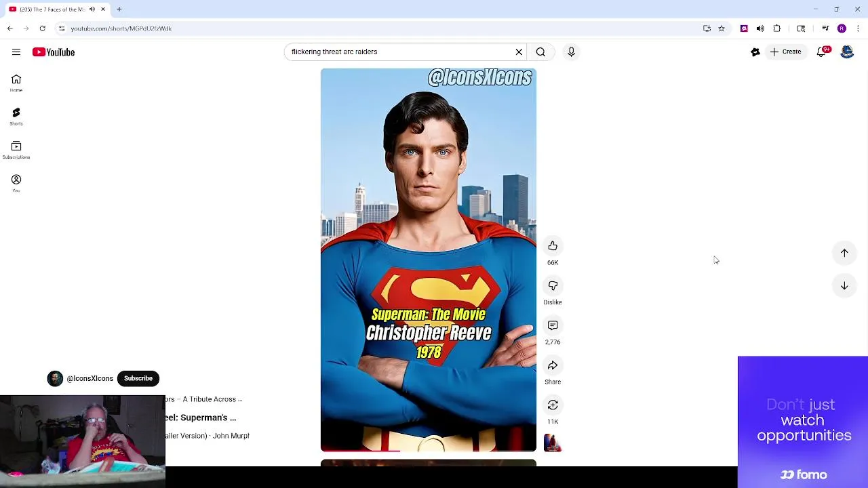Open YouTube notifications bell

click(823, 52)
